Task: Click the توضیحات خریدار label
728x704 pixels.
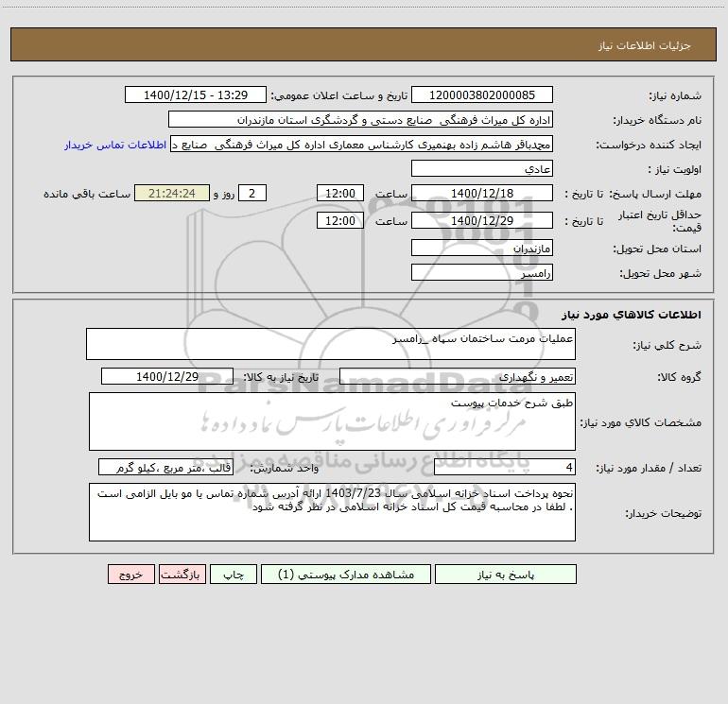Action: [663, 513]
